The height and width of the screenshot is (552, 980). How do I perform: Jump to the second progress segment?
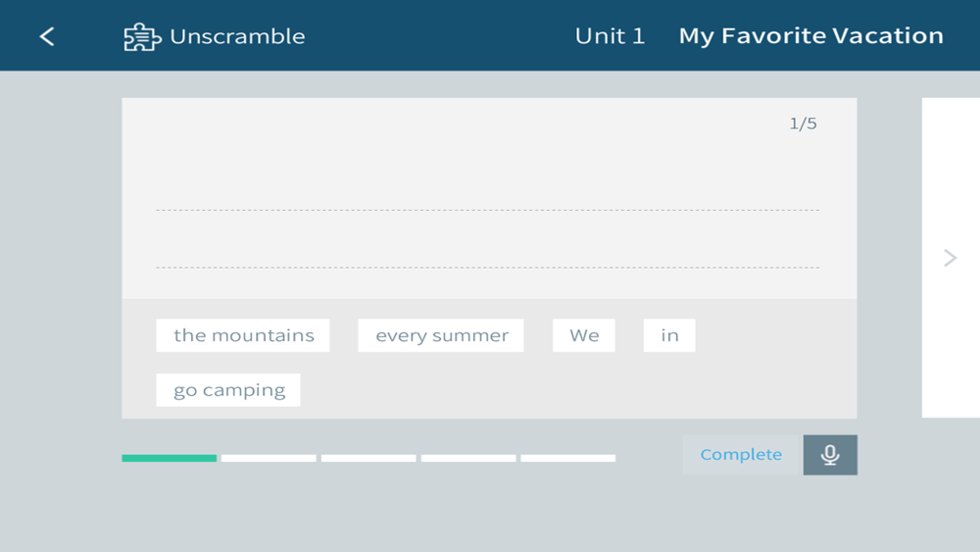269,458
